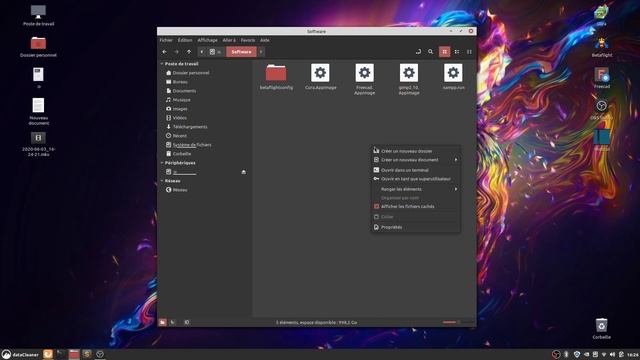Switch to list view

tap(457, 52)
